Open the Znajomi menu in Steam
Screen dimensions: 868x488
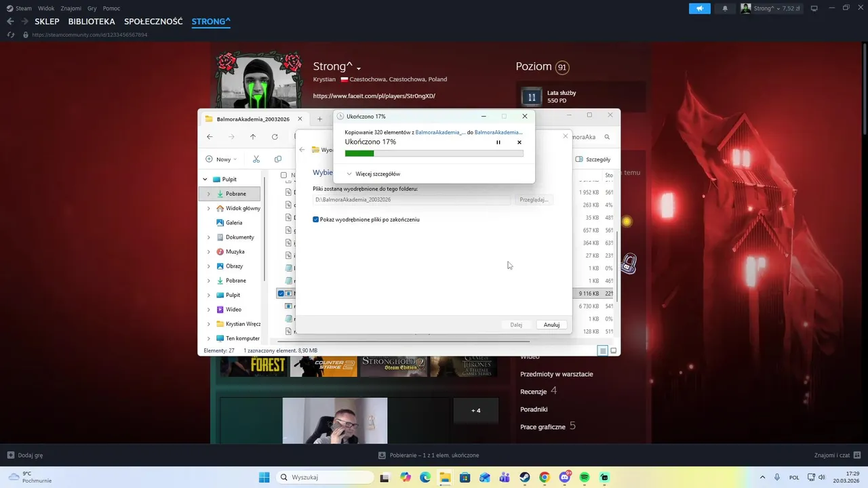point(71,8)
